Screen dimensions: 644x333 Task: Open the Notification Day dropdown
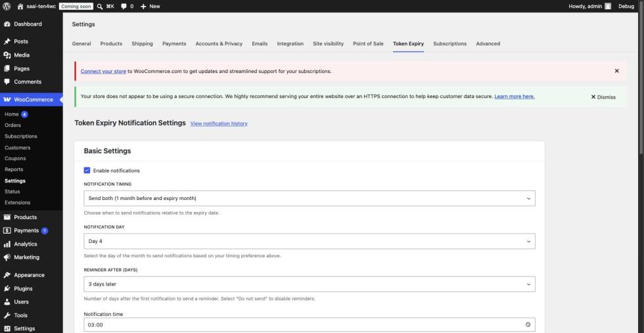[x=310, y=242]
